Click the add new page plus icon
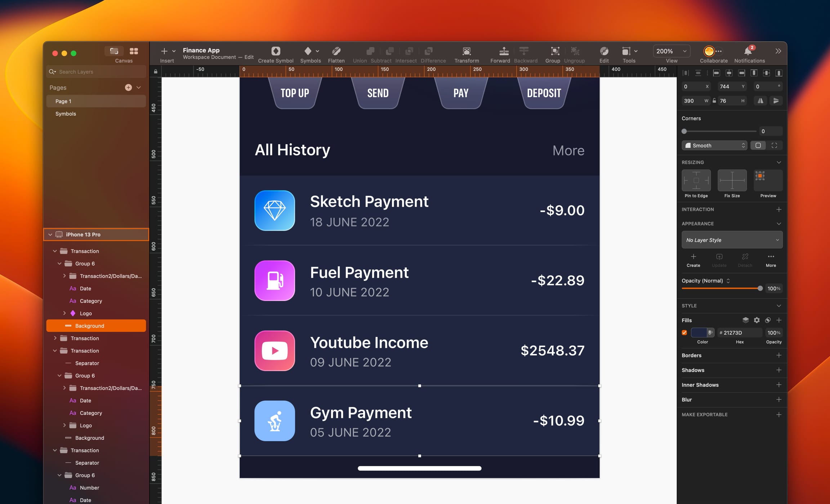The height and width of the screenshot is (504, 830). (128, 87)
